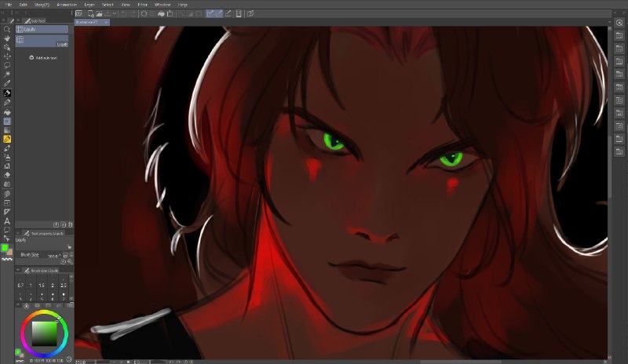Choose the Lasso selection tool
Screen dimensions: 628x364
(x=7, y=65)
